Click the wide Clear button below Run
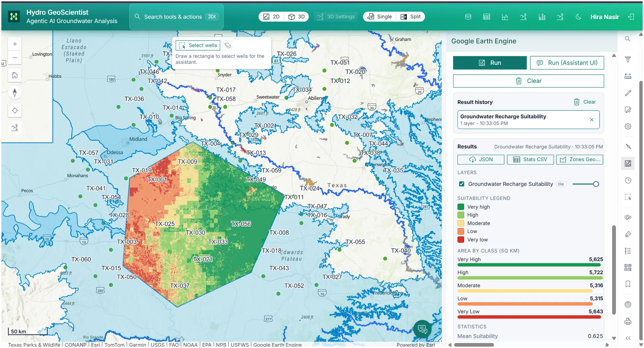 [528, 81]
